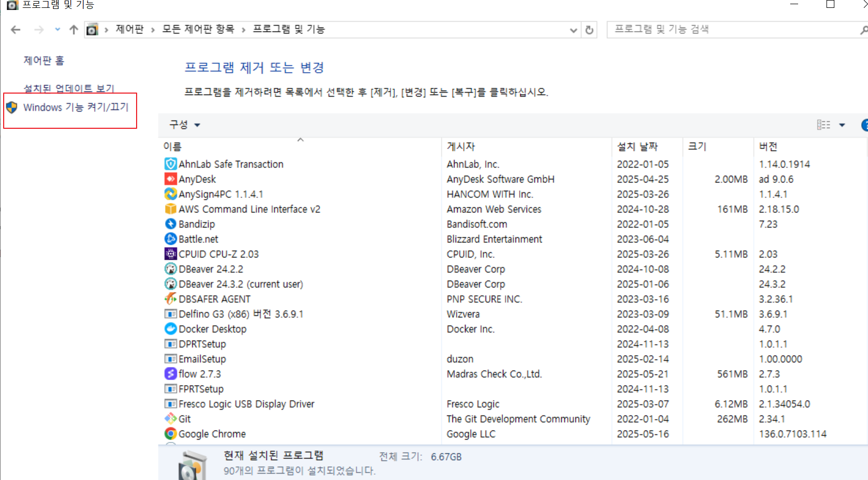Click the DBeaver 24.3.2 (current user) icon
868x480 pixels.
coord(170,284)
